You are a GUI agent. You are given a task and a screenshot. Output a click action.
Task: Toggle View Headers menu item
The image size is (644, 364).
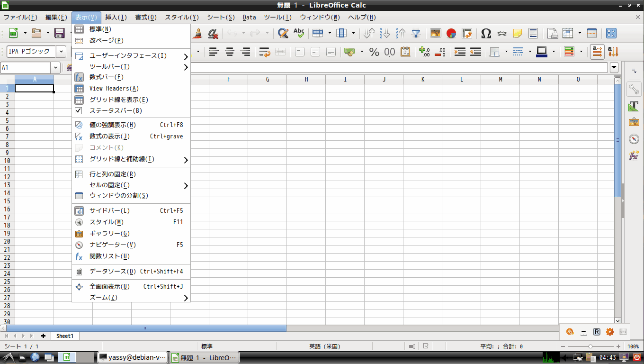pyautogui.click(x=131, y=88)
